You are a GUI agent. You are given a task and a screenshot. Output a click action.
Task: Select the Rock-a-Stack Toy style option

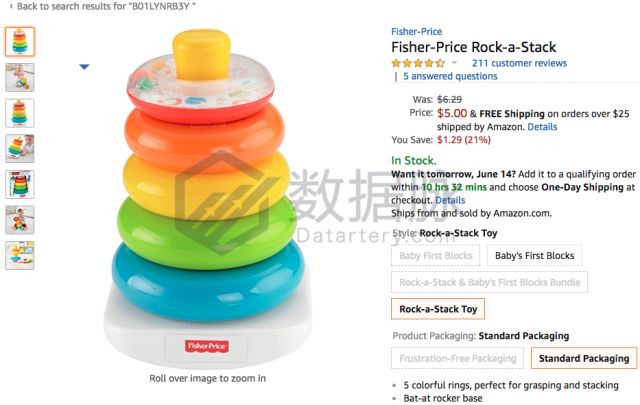pyautogui.click(x=438, y=309)
